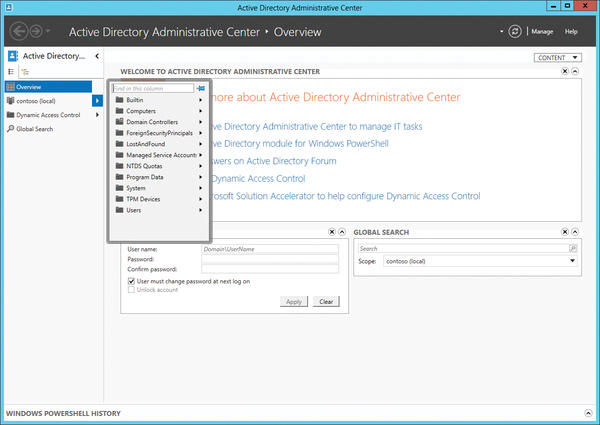Expand the Domain Controllers arrow
Viewport: 600px width, 425px height.
[200, 122]
